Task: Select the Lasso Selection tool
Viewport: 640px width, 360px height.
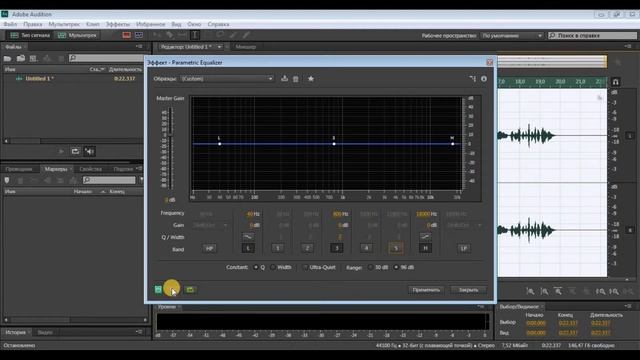Action: [220, 35]
